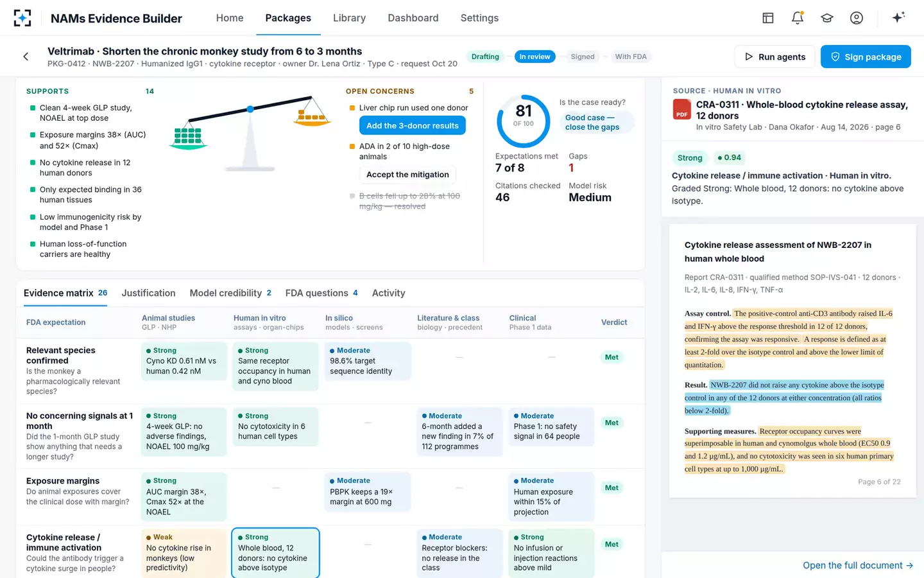Click the NAMs Evidence Builder logo icon
924x578 pixels.
(x=22, y=18)
